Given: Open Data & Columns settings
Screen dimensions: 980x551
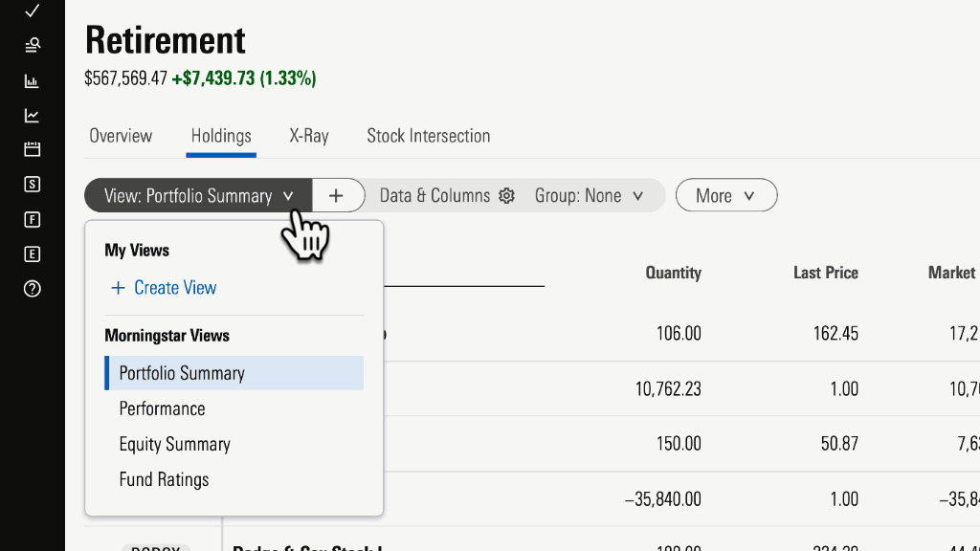Looking at the screenshot, I should tap(446, 195).
